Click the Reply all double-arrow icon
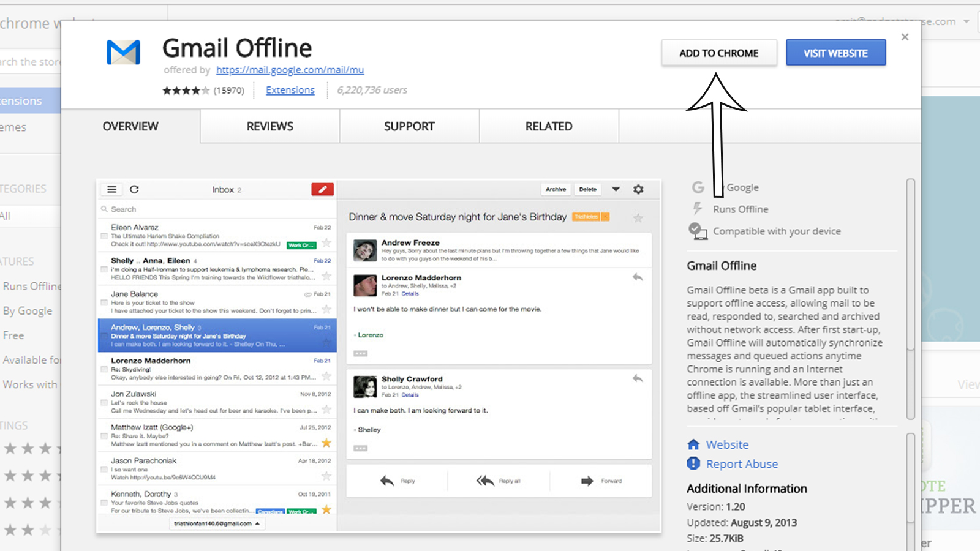The image size is (980, 551). [485, 481]
